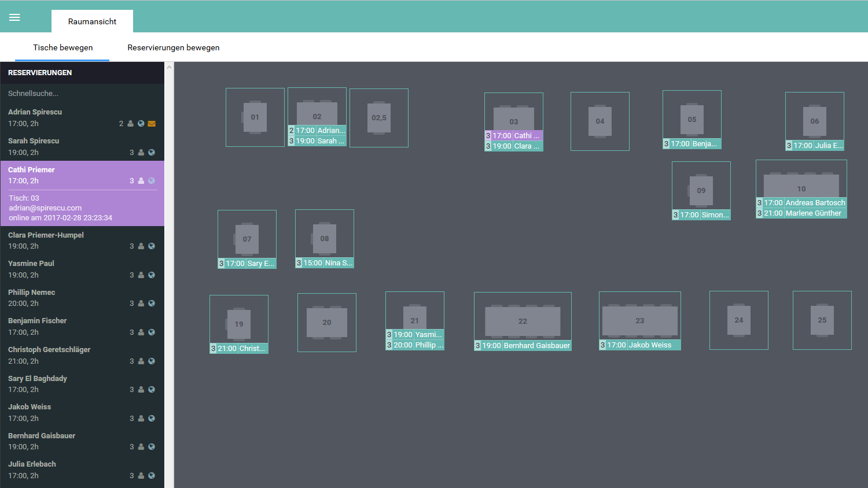Switch to Reservierungen bewegen tab
Viewport: 868px width, 488px height.
[174, 47]
